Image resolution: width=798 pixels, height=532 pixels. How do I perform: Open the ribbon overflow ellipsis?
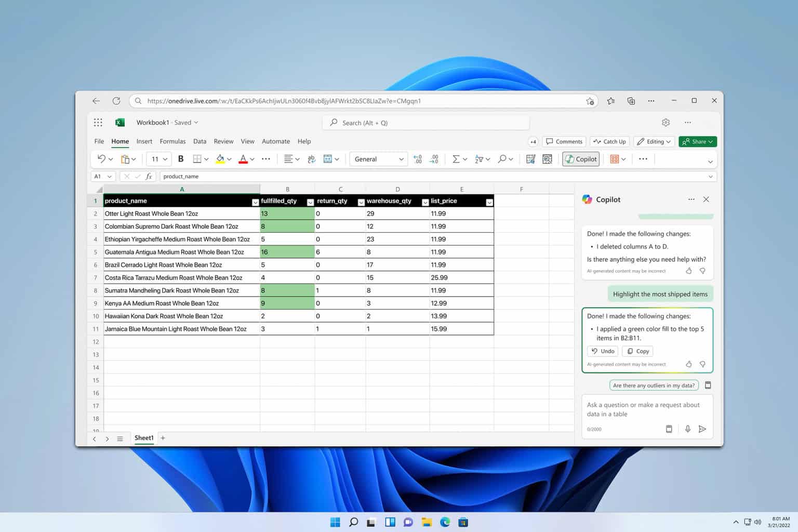643,159
